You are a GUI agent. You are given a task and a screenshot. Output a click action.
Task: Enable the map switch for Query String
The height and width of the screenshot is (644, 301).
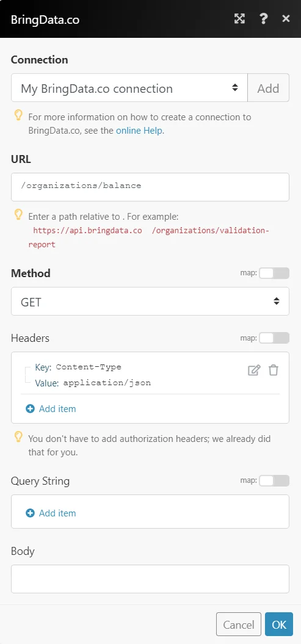pos(274,480)
